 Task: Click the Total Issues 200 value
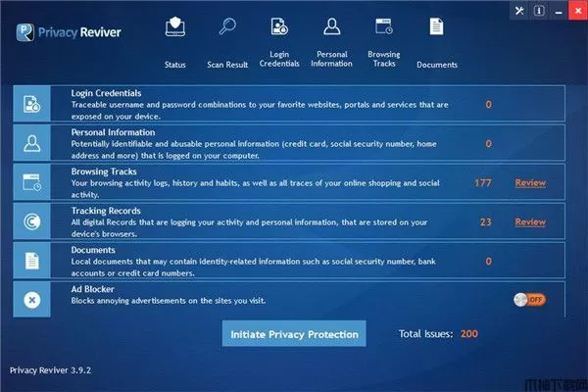click(469, 333)
